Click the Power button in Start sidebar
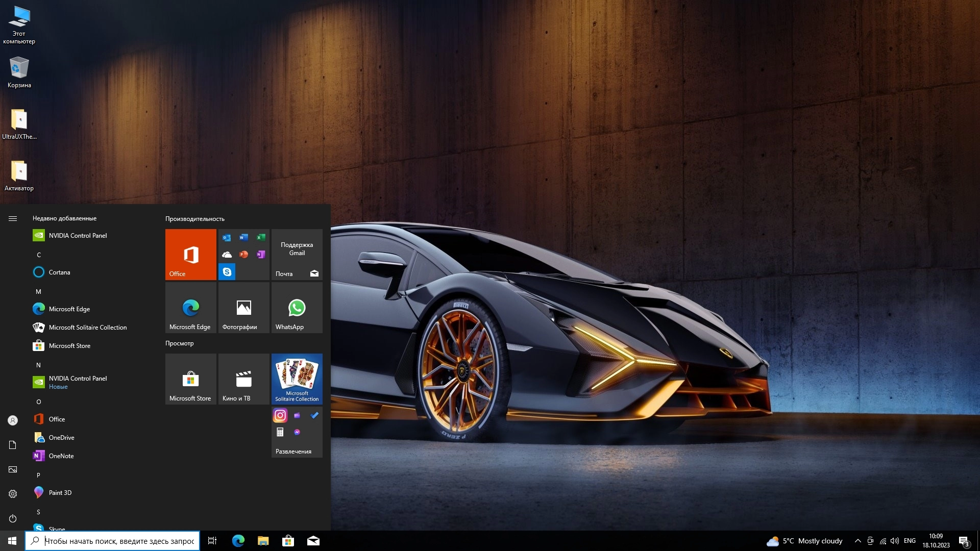This screenshot has width=980, height=551. (x=13, y=518)
